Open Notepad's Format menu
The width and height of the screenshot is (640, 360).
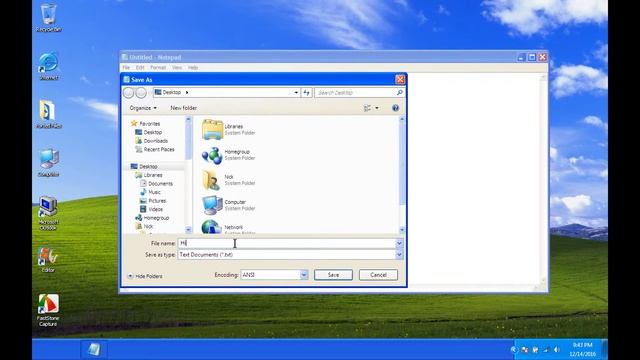[158, 67]
